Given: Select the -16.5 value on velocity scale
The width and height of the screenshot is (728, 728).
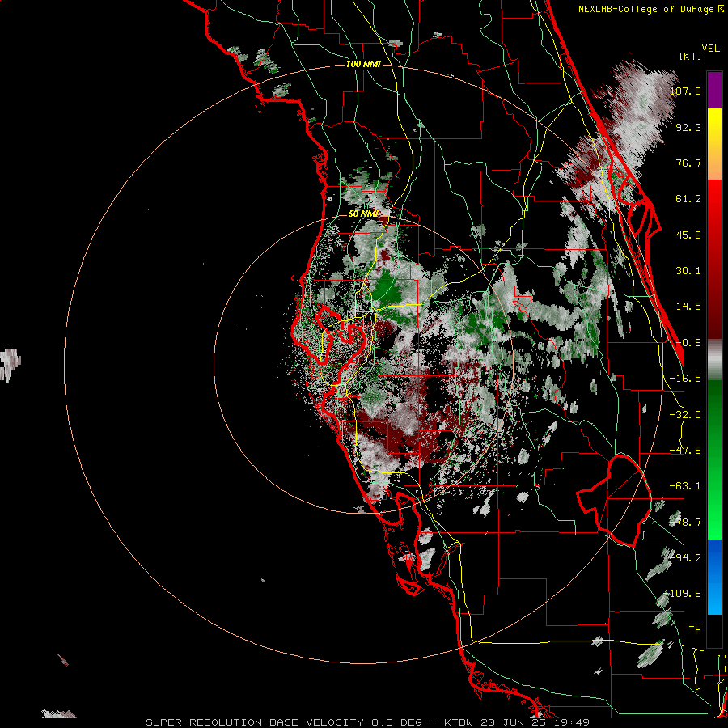Looking at the screenshot, I should click(x=685, y=379).
